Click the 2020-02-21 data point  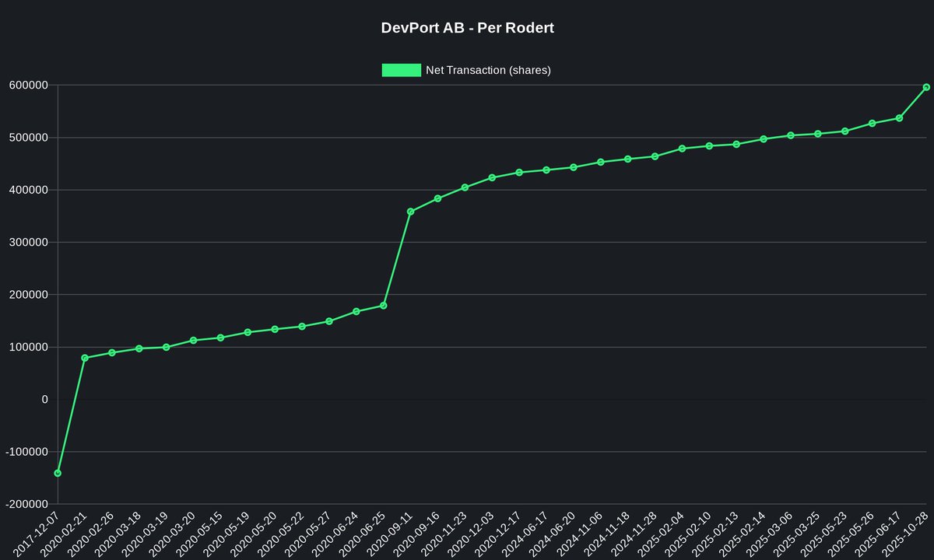[84, 358]
